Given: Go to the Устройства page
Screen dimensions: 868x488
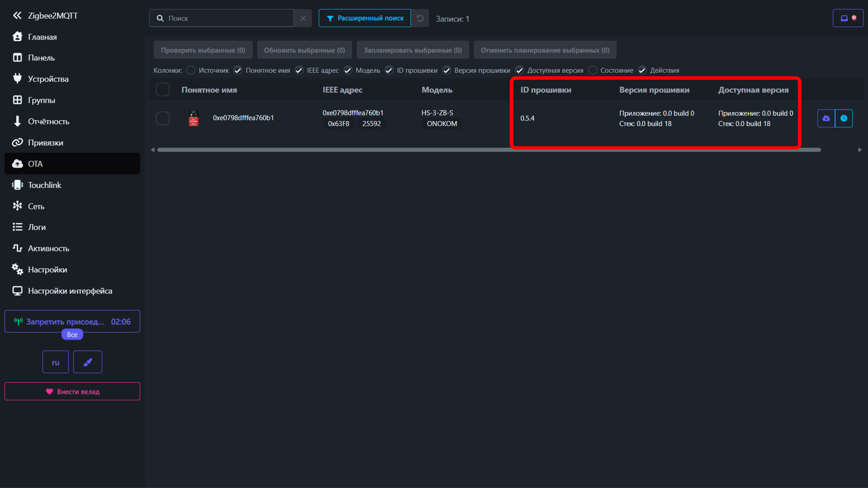Looking at the screenshot, I should 48,79.
